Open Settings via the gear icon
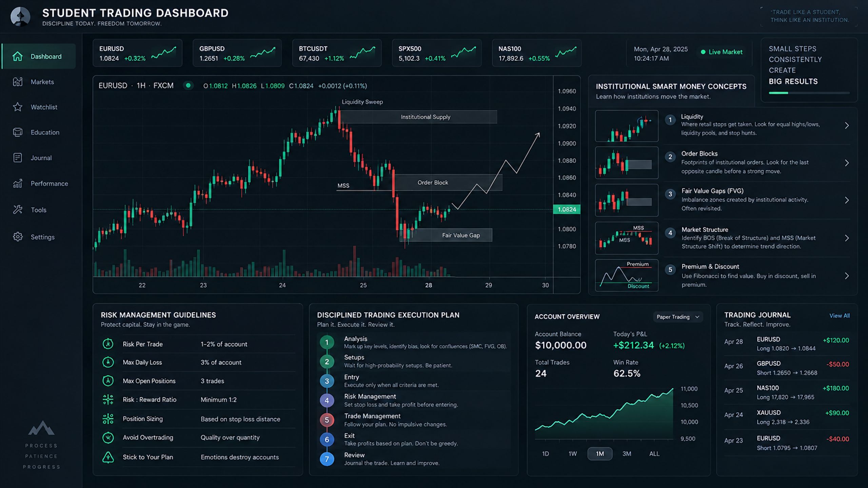The image size is (868, 488). pos(18,237)
